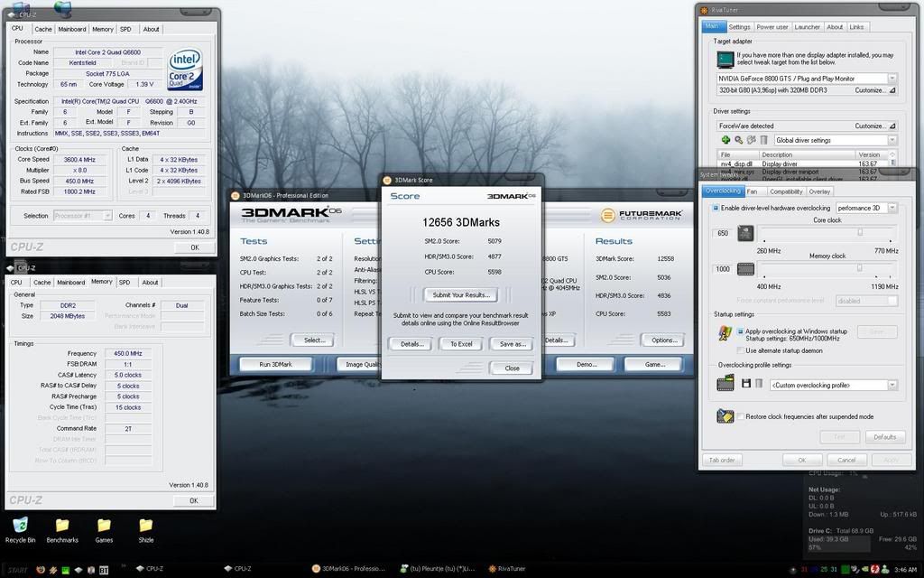Switch to the RivaTuner taskbar item
This screenshot has width=924, height=578.
point(507,569)
